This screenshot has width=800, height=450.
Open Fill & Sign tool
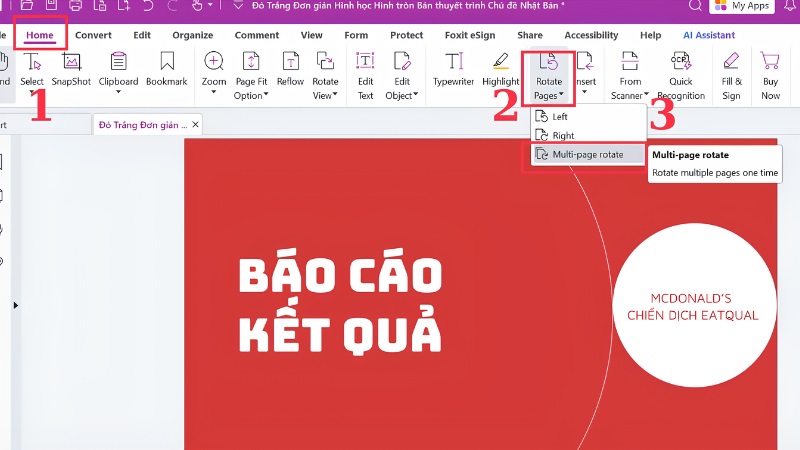click(731, 75)
